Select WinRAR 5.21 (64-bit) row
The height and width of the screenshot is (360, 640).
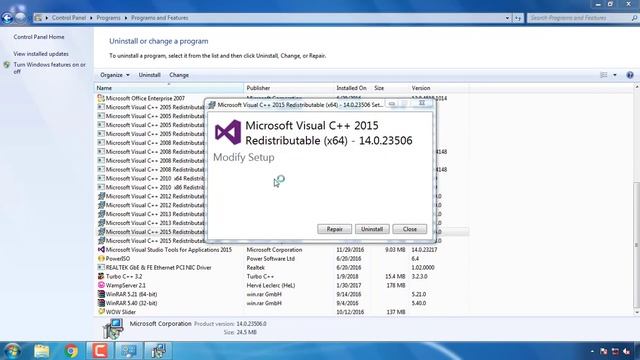pyautogui.click(x=282, y=294)
